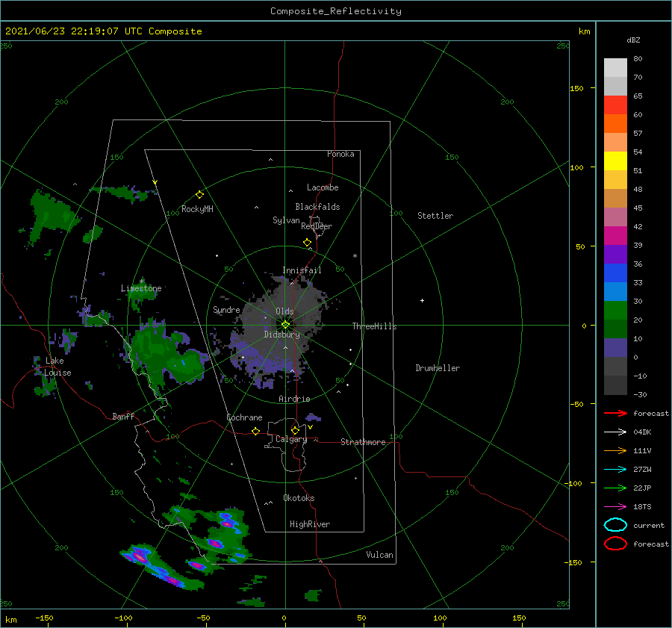This screenshot has height=628, width=672.
Task: Click the Airdrie label
Action: coord(294,399)
